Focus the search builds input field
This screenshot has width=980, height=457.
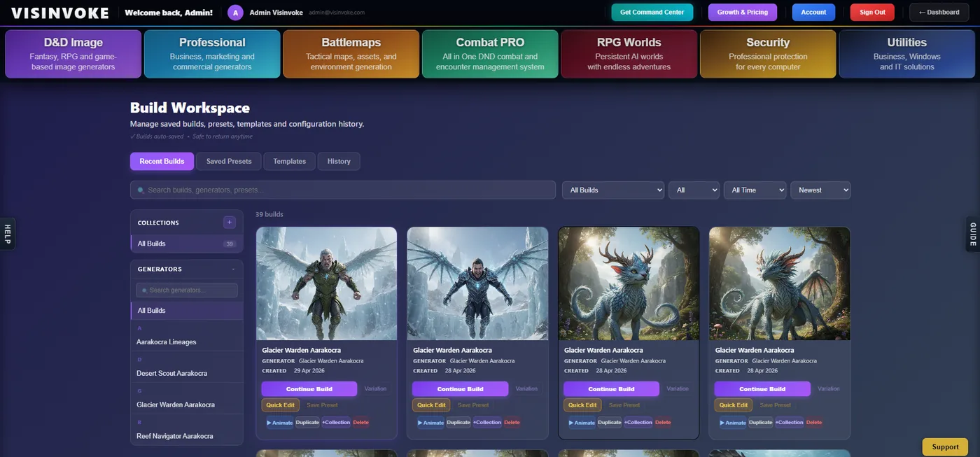[x=343, y=190]
